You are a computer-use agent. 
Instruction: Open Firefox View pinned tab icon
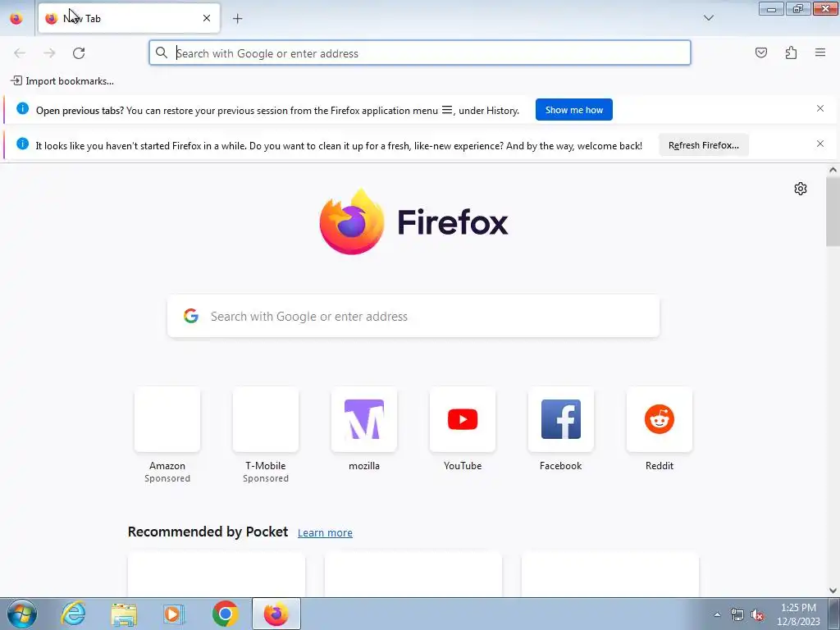(x=16, y=18)
